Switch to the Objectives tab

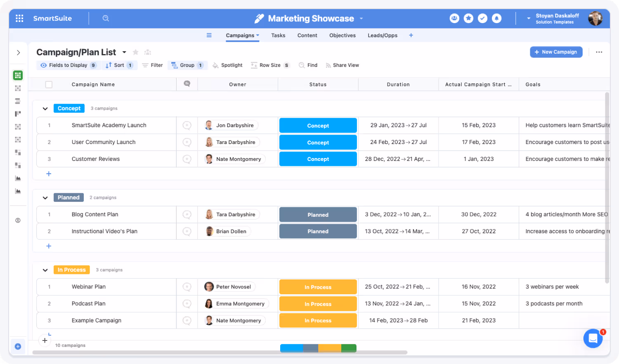tap(343, 35)
